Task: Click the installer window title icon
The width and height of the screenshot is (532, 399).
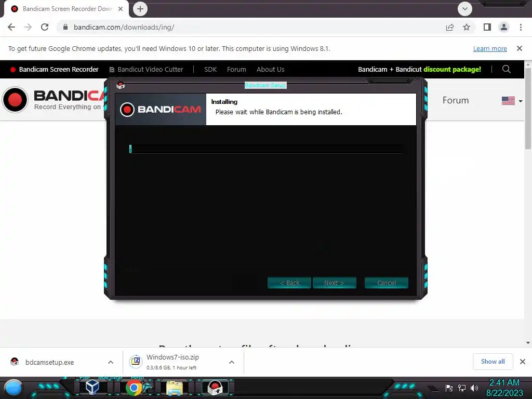Action: [121, 85]
